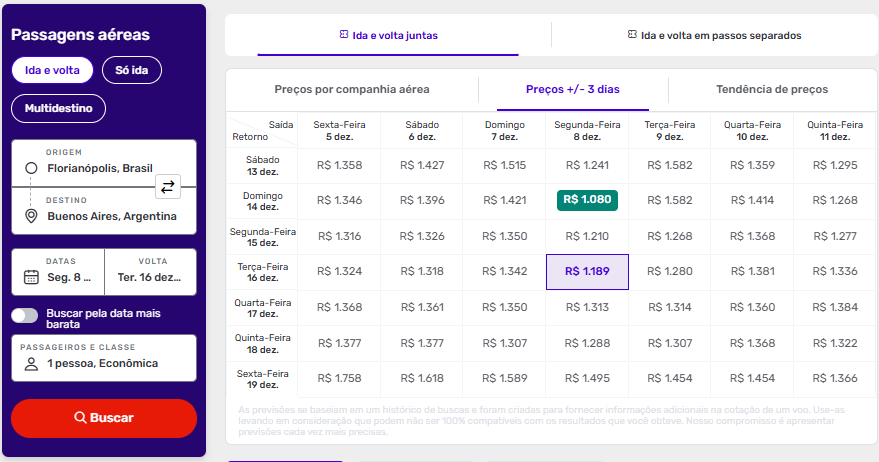Select the Só ida trip option
Screen dimensions: 879x462
point(131,69)
